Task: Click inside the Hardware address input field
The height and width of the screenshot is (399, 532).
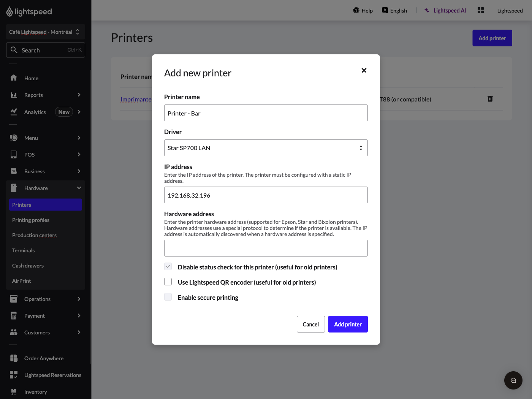Action: [266, 248]
